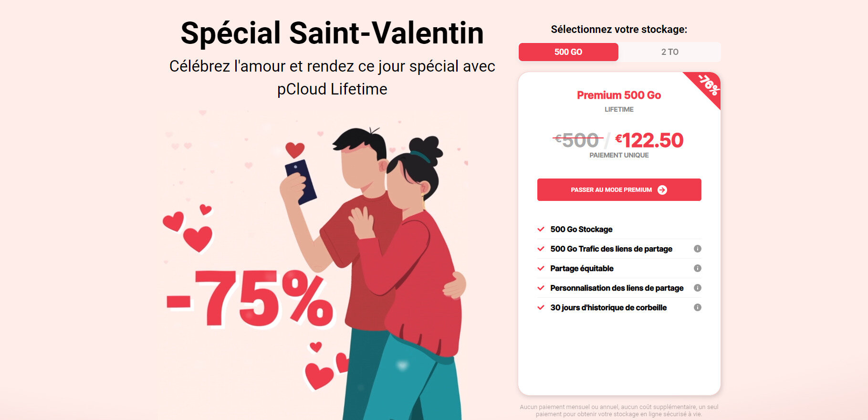The height and width of the screenshot is (420, 868).
Task: Open info icon for 30 jours d'historique
Action: coord(697,307)
